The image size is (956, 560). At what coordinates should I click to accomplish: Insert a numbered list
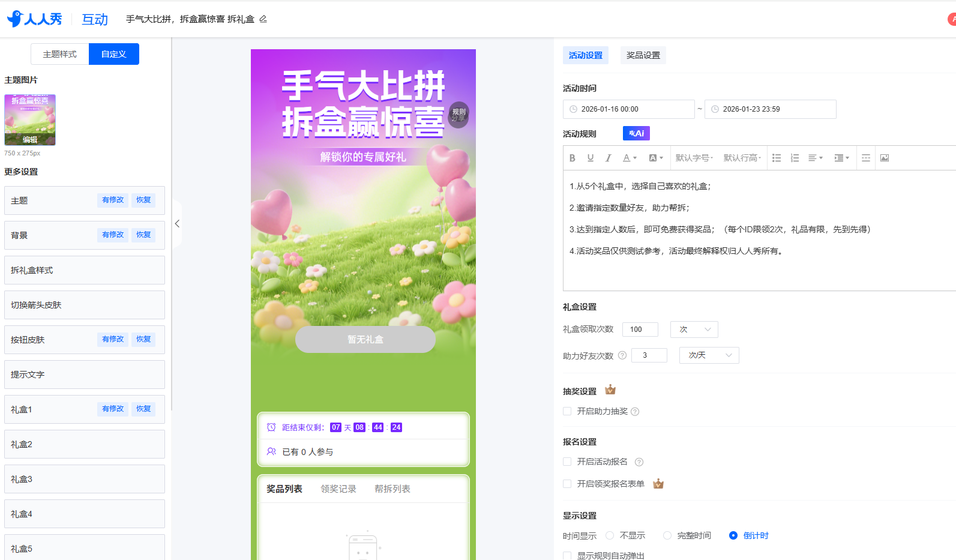pyautogui.click(x=794, y=158)
